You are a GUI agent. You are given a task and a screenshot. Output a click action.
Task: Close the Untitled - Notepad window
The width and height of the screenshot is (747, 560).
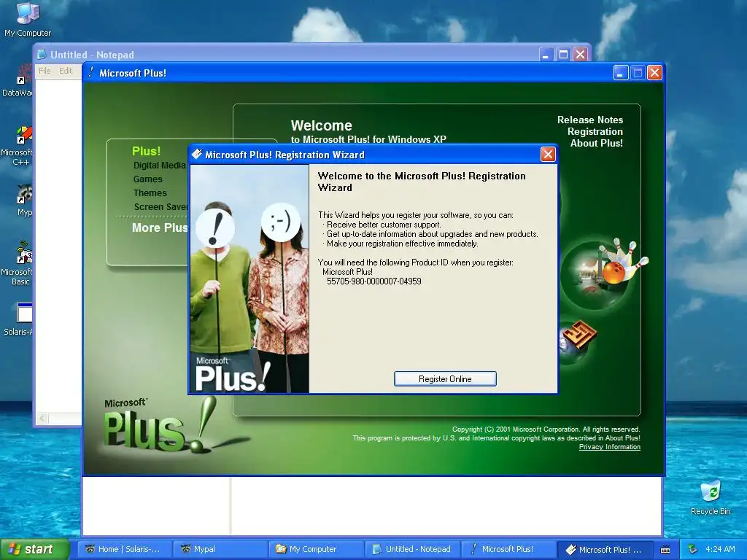(x=580, y=54)
